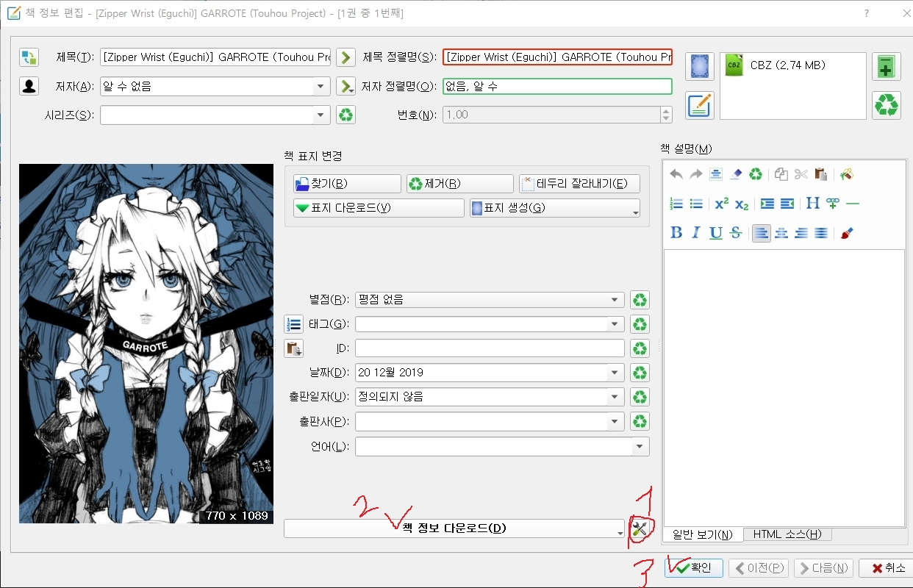Open the rating 평점 없음 dropdown
The width and height of the screenshot is (913, 588).
(x=615, y=300)
